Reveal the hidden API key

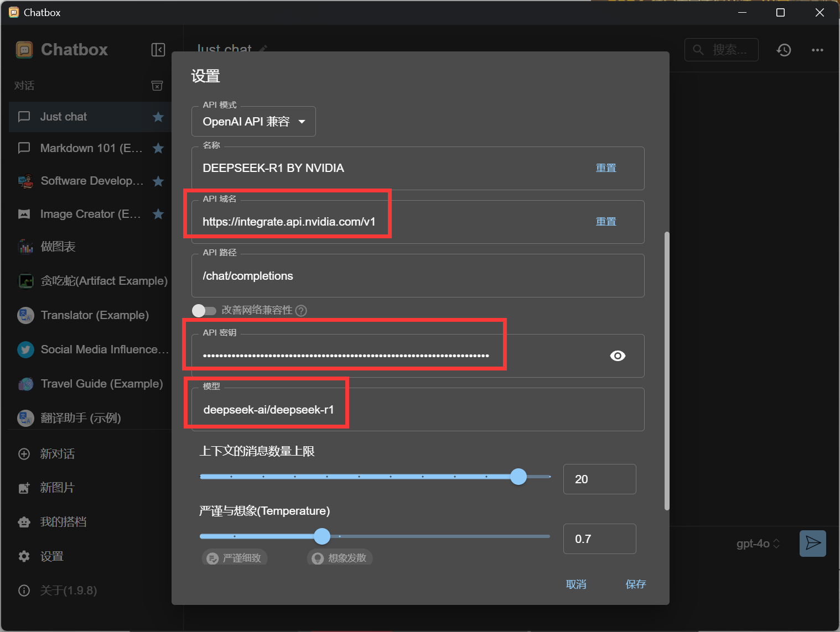(618, 356)
